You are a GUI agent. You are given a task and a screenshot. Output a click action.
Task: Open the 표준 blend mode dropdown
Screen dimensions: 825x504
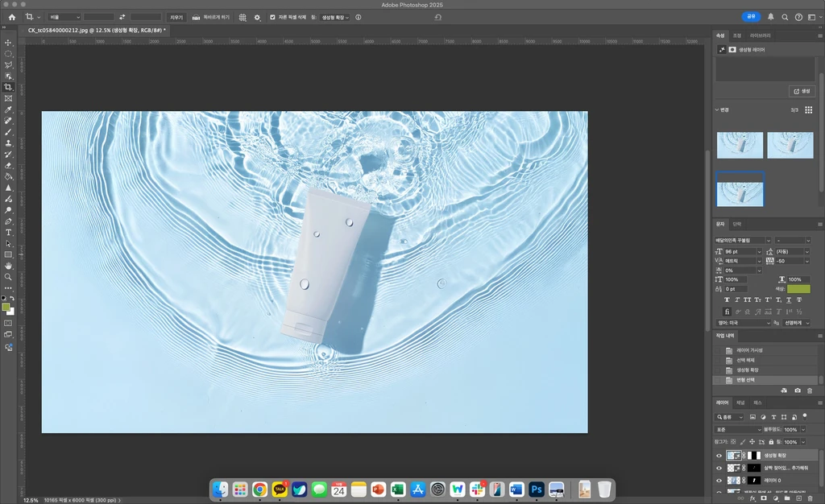click(738, 429)
